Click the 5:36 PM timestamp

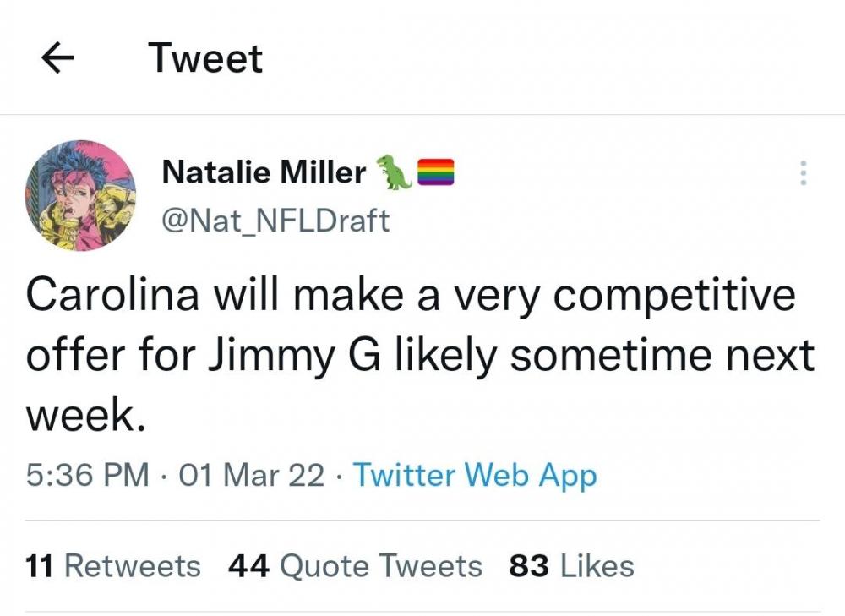(87, 475)
